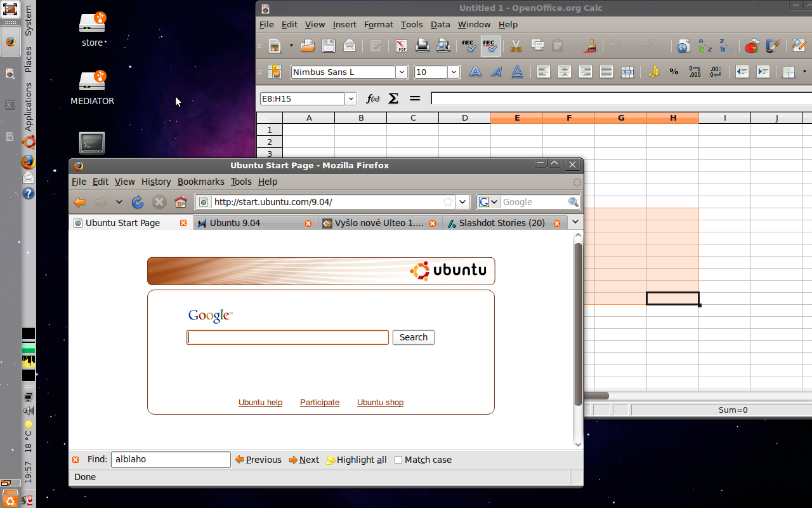Open the Firefox Bookmarks menu
812x508 pixels.
coord(200,182)
